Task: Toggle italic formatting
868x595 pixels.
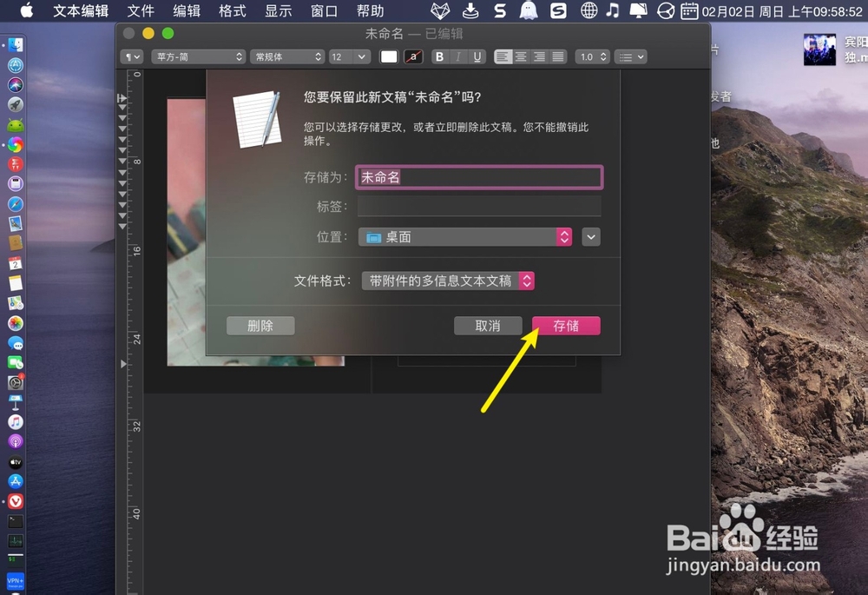Action: [458, 56]
